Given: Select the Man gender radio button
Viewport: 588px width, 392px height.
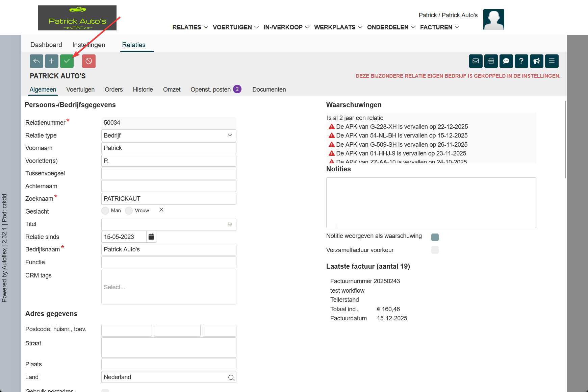Looking at the screenshot, I should [x=105, y=211].
